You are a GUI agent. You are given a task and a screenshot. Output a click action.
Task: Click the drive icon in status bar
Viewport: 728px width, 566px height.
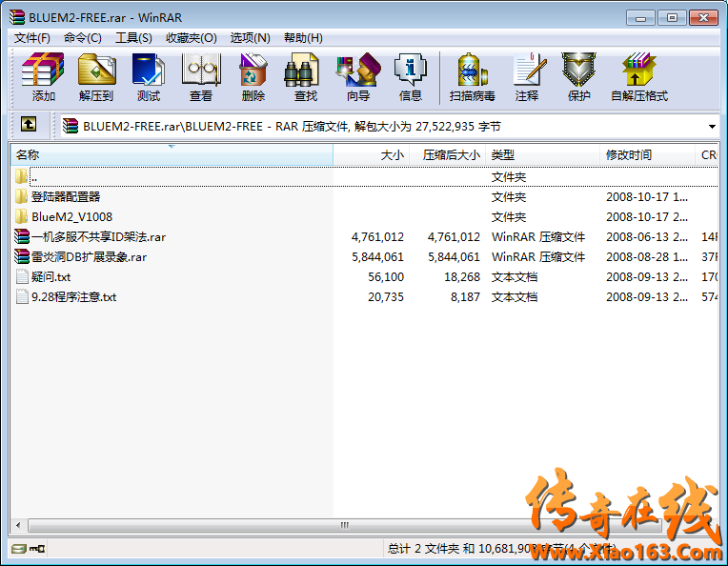coord(18,549)
